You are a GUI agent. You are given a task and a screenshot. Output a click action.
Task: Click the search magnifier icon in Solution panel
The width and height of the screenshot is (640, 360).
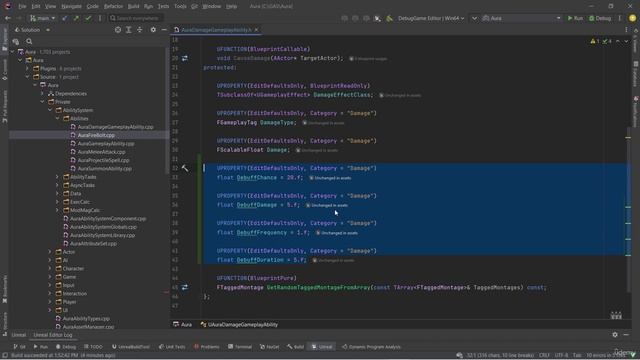(x=29, y=41)
